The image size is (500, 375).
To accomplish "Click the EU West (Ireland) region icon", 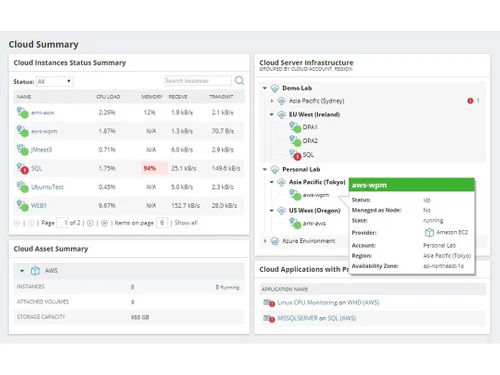I will pyautogui.click(x=281, y=115).
